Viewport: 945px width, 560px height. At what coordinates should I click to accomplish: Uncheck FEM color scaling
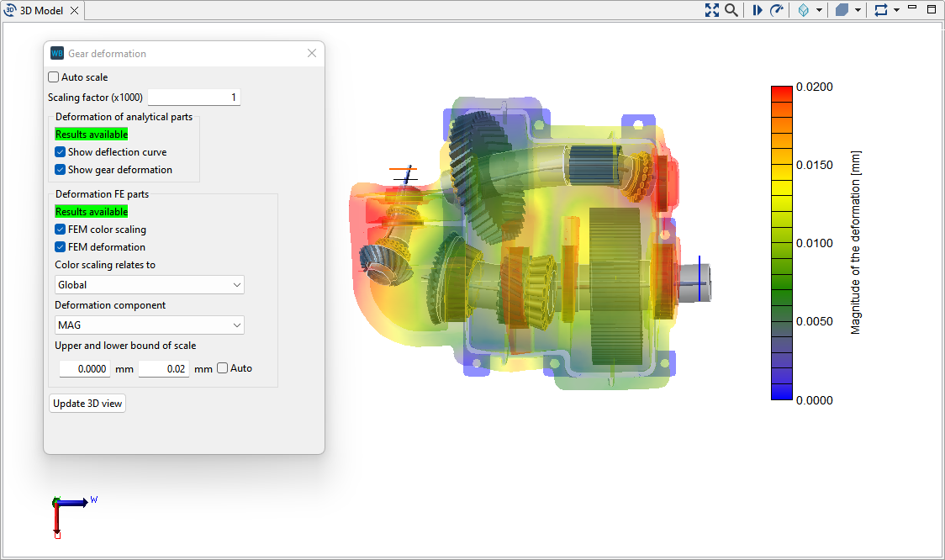[60, 229]
